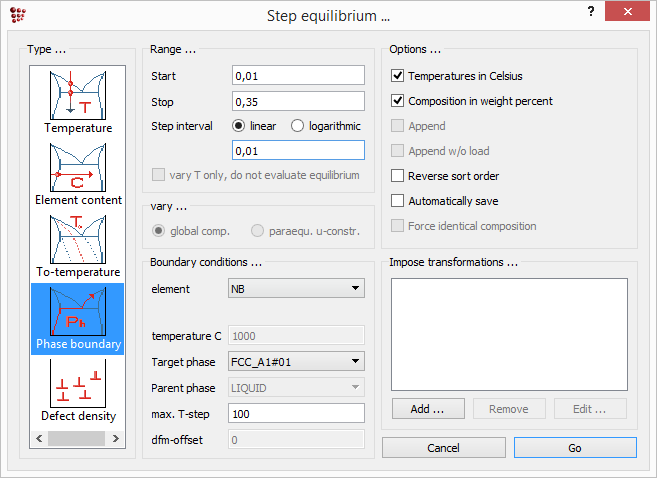Click the max. T-step input field

pyautogui.click(x=297, y=413)
